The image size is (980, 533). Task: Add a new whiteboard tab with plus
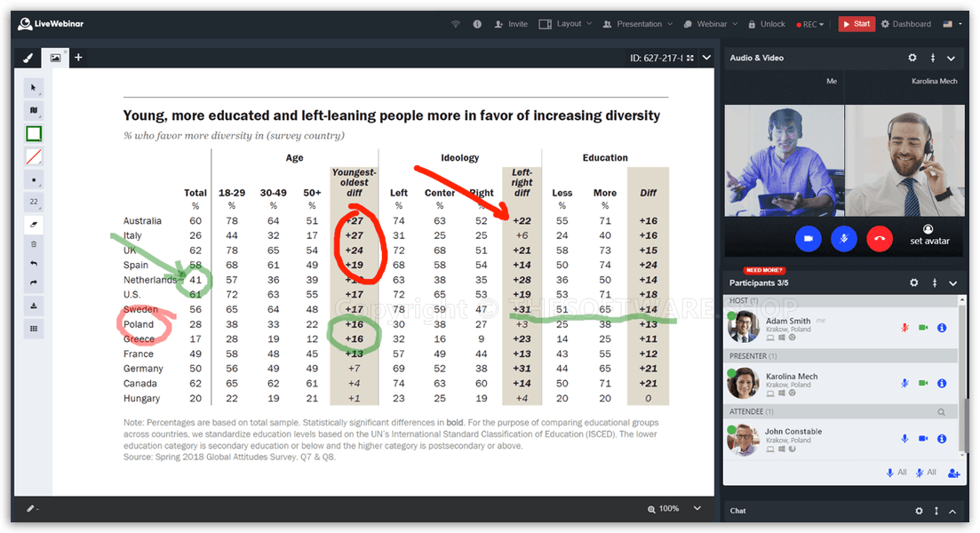(78, 58)
